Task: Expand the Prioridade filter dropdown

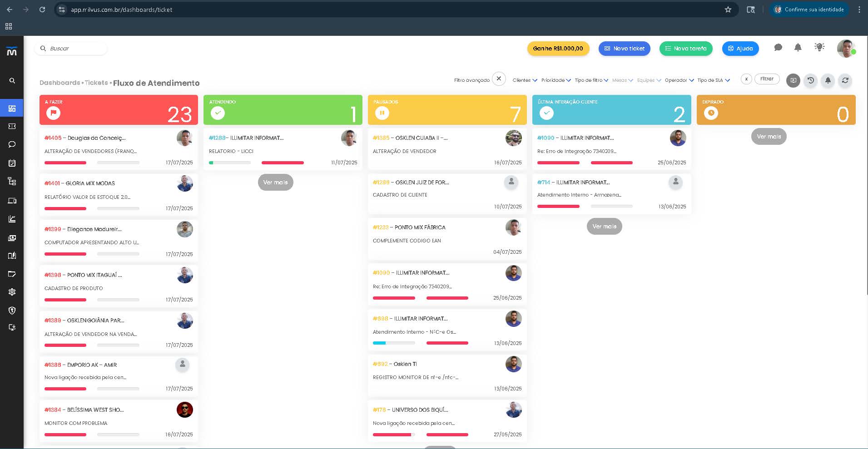Action: (x=556, y=80)
